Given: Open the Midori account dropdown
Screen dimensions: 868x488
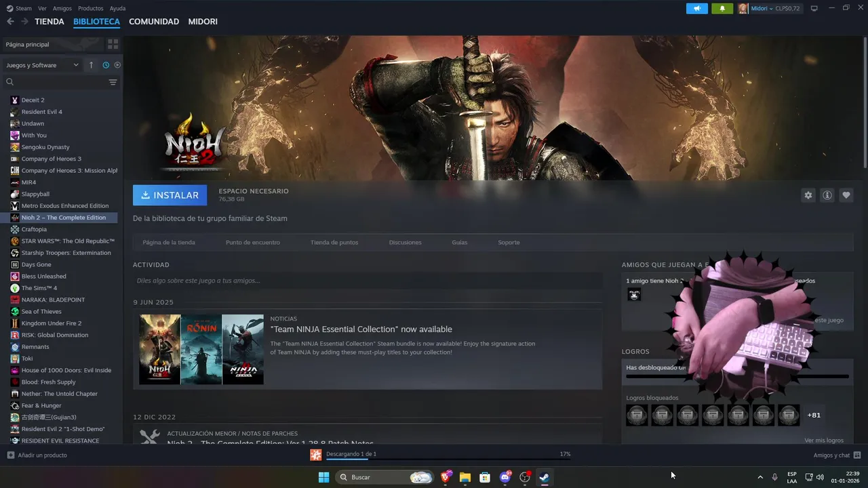Looking at the screenshot, I should tap(760, 8).
